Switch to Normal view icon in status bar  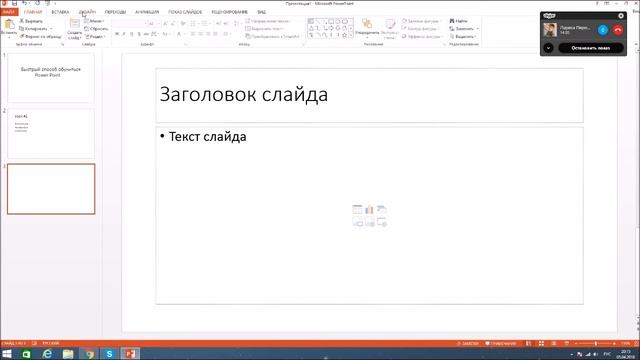tap(529, 344)
